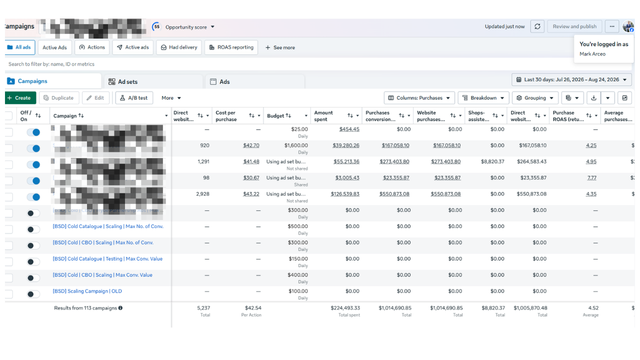This screenshot has height=360, width=640.
Task: Turn off the campaign with 98 purchases
Action: pyautogui.click(x=33, y=181)
